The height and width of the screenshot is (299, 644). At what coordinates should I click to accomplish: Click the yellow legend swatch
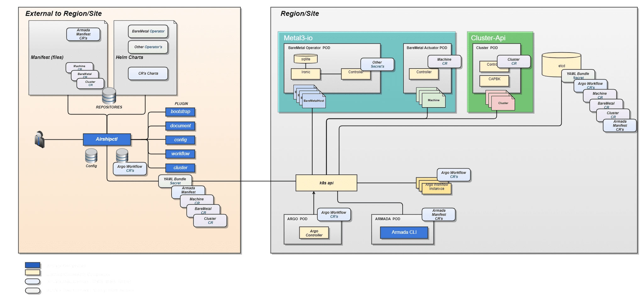tap(33, 272)
